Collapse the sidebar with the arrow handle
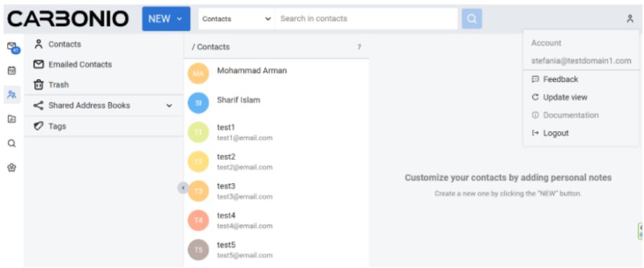644x268 pixels. point(183,188)
